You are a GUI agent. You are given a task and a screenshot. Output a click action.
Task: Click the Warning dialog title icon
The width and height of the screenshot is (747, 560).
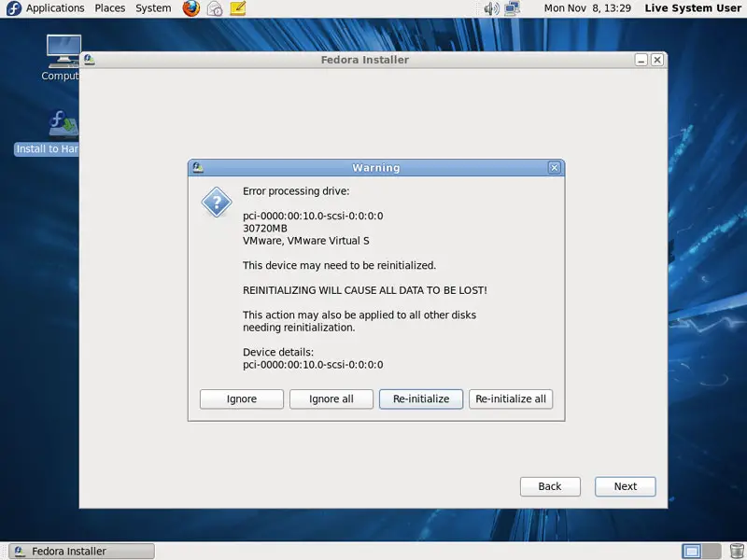click(x=198, y=167)
